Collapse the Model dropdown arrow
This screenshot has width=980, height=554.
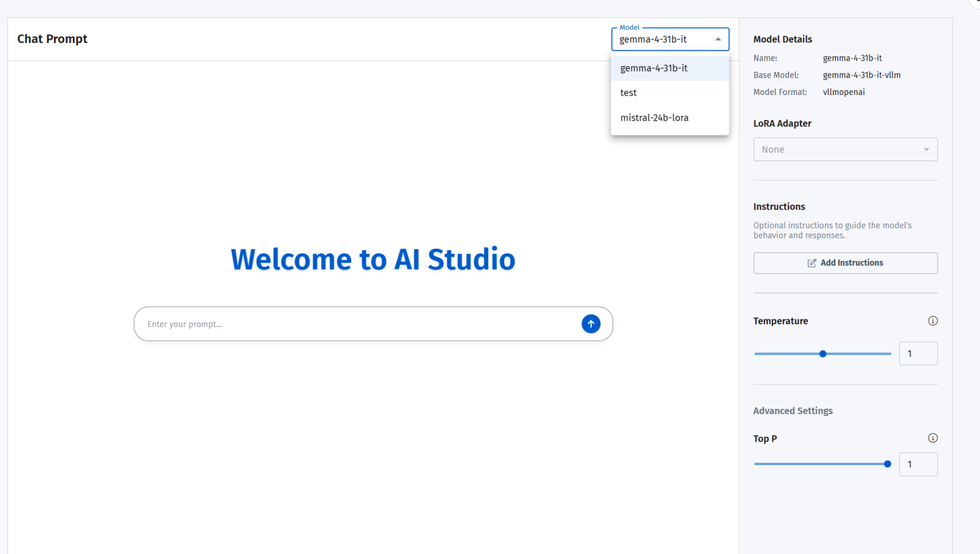click(718, 39)
